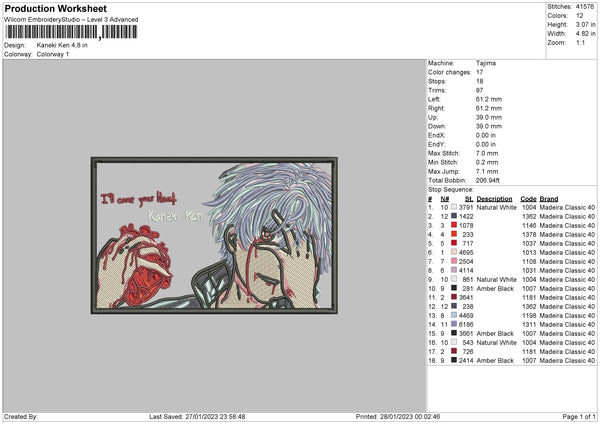Click the Stitches value 41576
600x424 pixels.
pos(585,7)
